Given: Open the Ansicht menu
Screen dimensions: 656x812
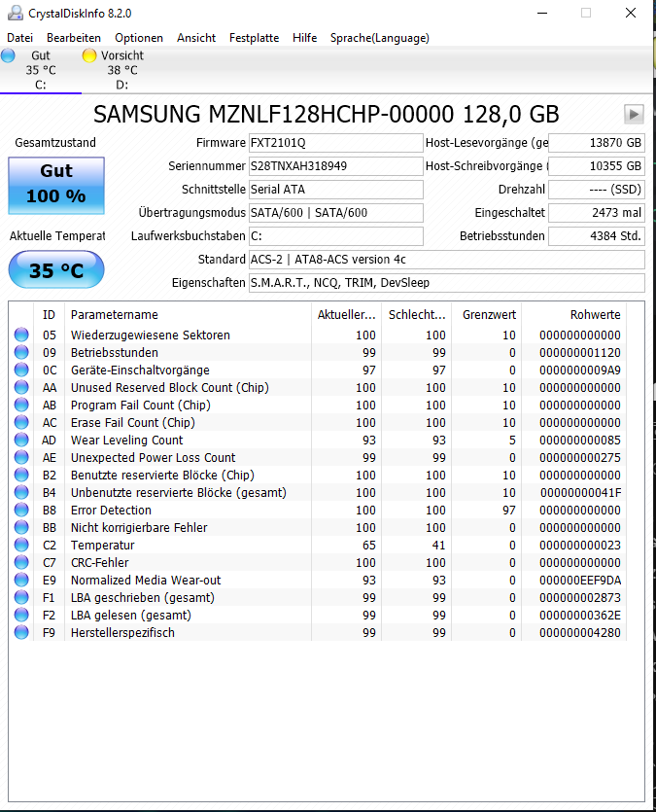Looking at the screenshot, I should pos(196,38).
